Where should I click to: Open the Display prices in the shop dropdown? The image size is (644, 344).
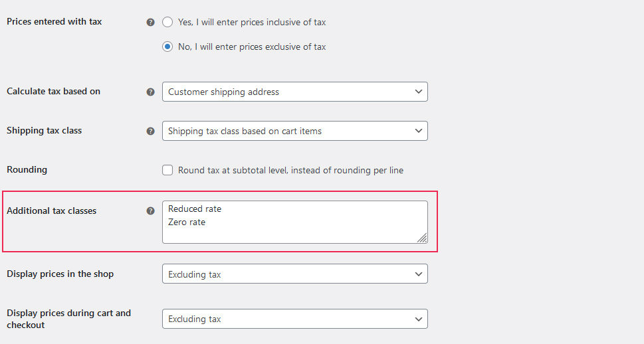pyautogui.click(x=294, y=274)
